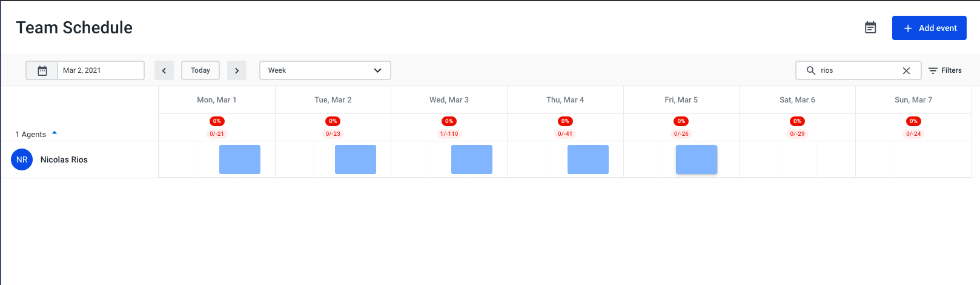This screenshot has width=980, height=285.
Task: Expand the Week view dropdown
Action: coord(325,70)
